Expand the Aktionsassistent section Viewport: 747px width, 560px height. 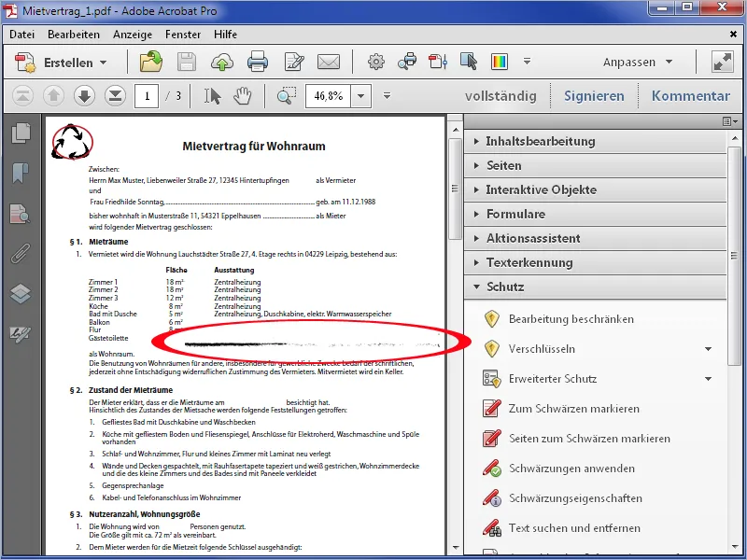tap(595, 239)
